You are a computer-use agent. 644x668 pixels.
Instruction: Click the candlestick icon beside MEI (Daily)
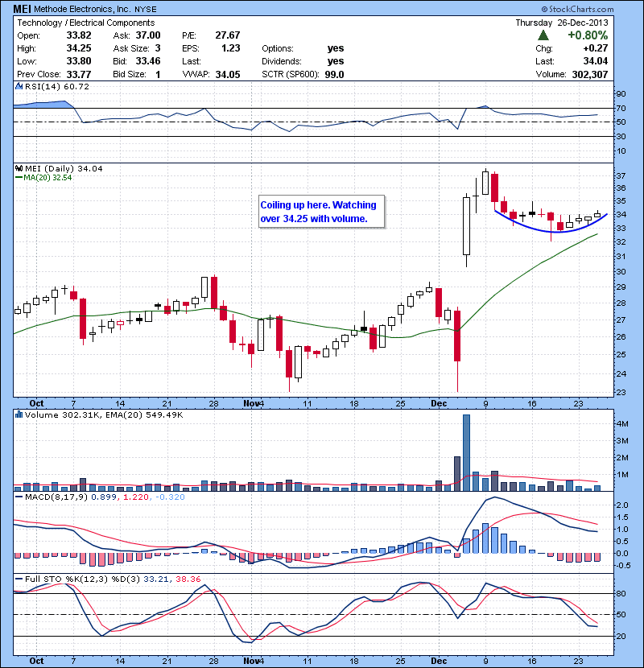pyautogui.click(x=19, y=169)
